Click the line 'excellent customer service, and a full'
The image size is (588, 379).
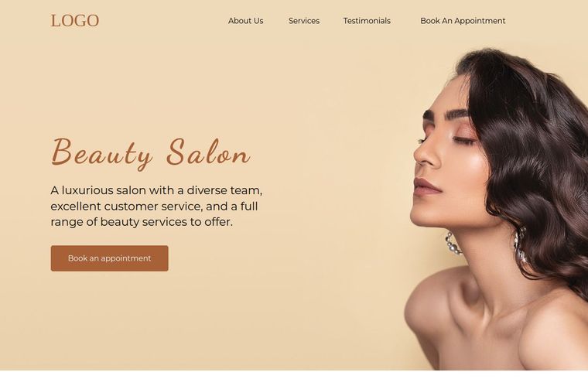click(154, 207)
